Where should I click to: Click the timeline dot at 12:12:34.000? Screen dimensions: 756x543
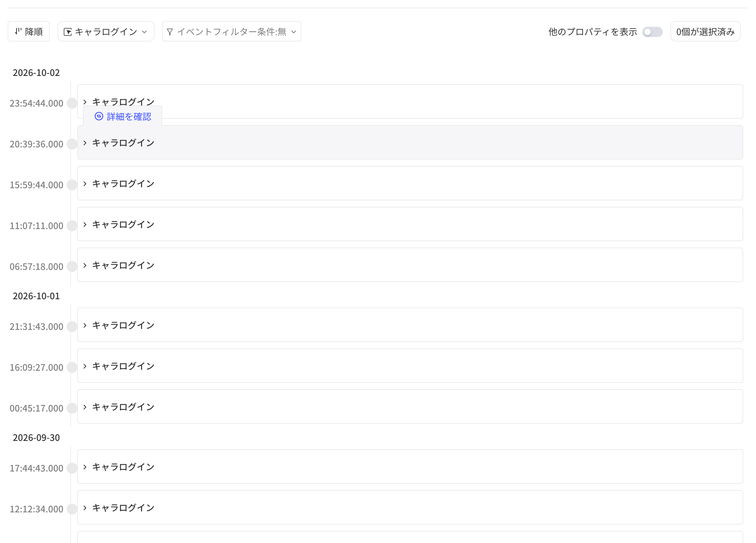point(72,509)
